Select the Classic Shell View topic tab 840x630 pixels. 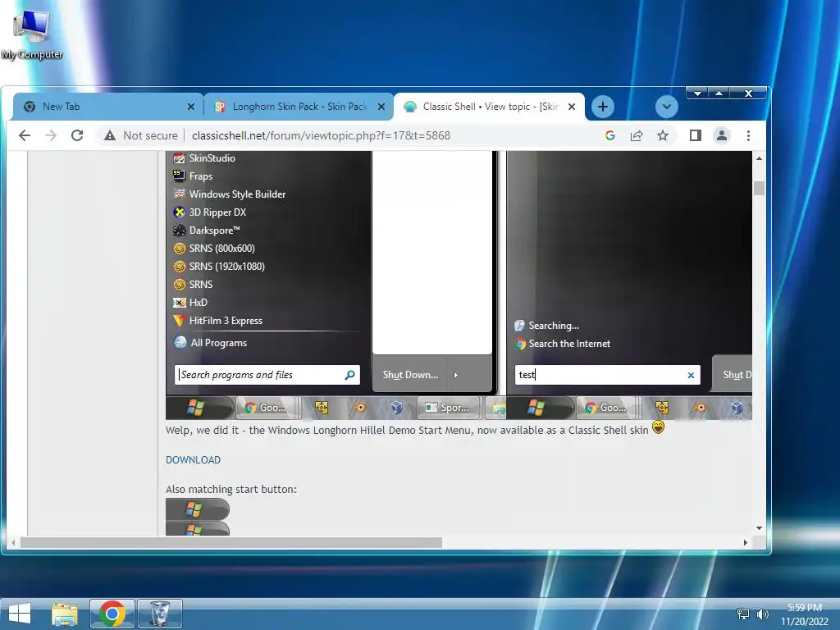489,107
